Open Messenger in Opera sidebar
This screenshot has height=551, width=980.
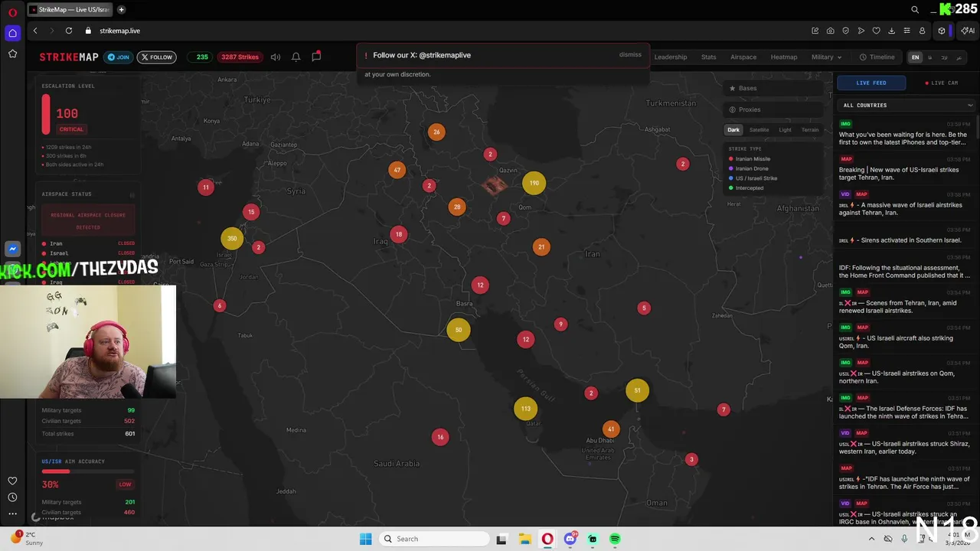click(12, 249)
